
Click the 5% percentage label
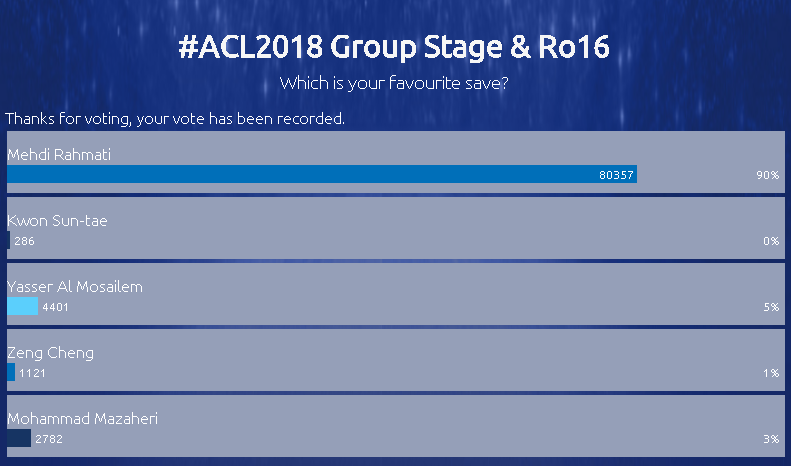pyautogui.click(x=771, y=307)
